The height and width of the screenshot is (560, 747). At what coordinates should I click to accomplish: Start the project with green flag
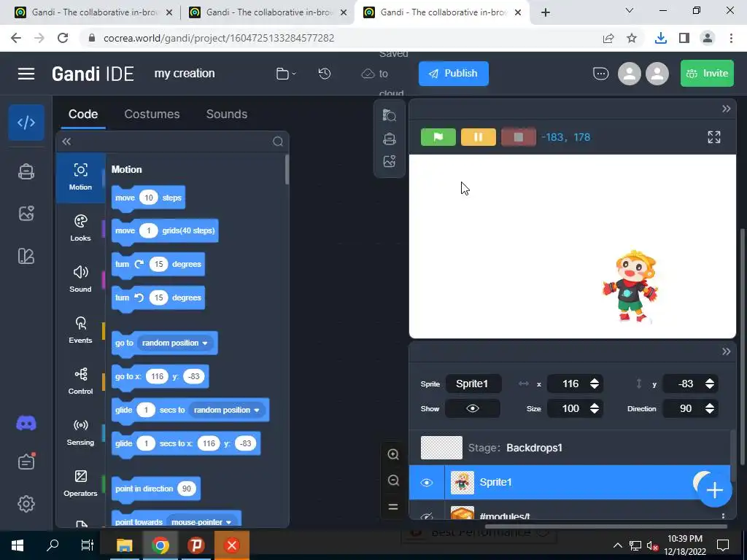tap(438, 137)
